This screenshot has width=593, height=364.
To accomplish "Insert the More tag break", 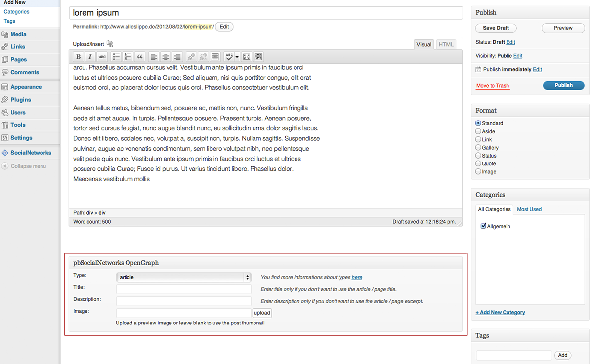I will pyautogui.click(x=215, y=57).
